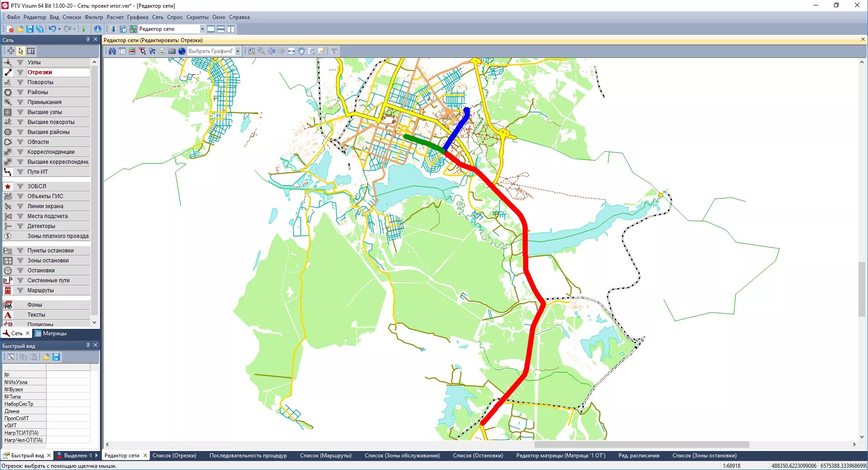Open the Расчет menu
Viewport: 868px width, 470px height.
(x=115, y=17)
